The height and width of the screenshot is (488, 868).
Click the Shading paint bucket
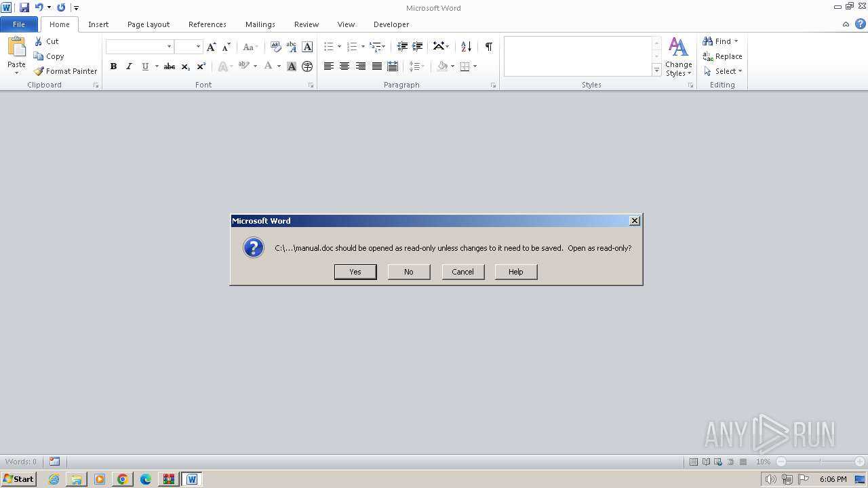point(442,66)
